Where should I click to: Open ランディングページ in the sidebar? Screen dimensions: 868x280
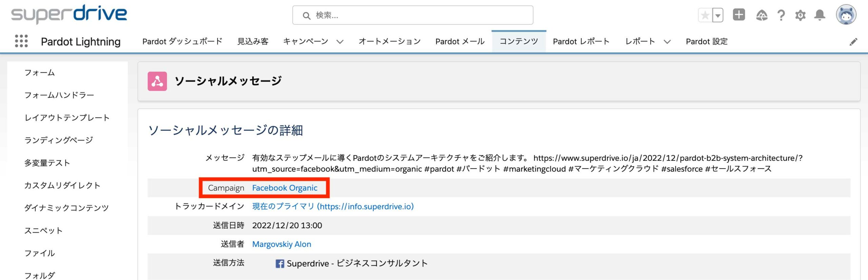(59, 140)
